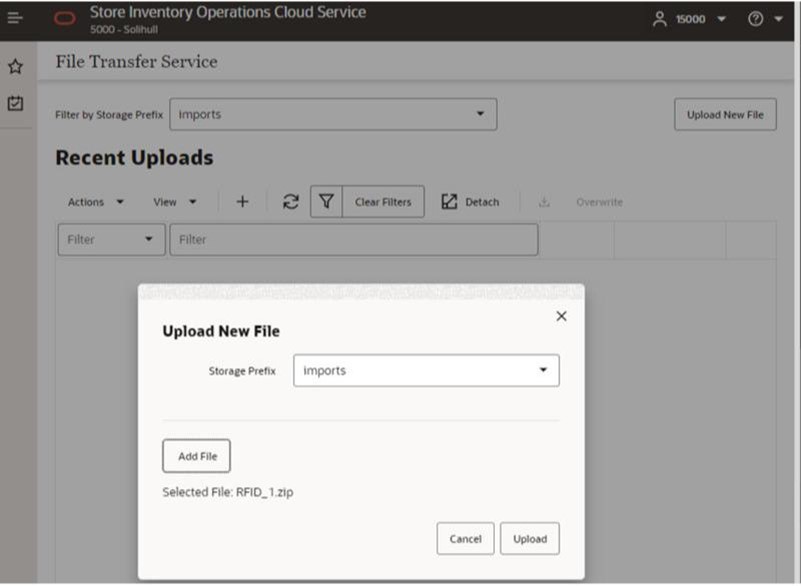Click the Oracle logo icon

click(x=65, y=19)
